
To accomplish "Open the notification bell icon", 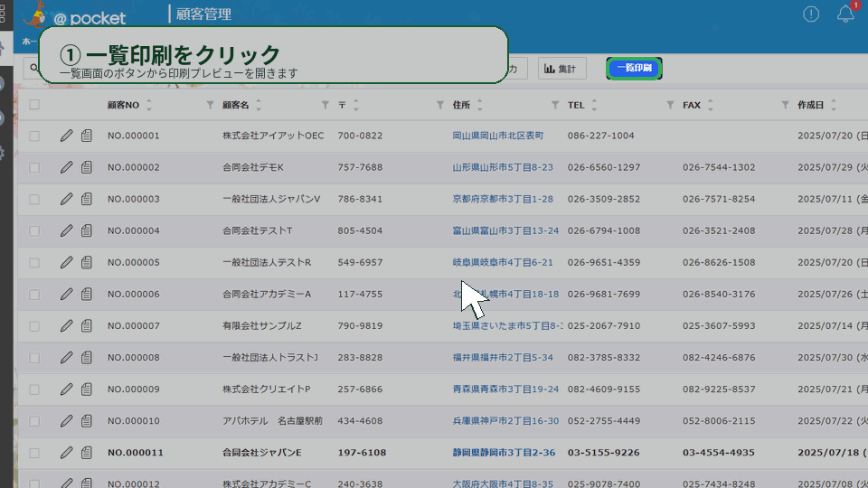I will (845, 14).
